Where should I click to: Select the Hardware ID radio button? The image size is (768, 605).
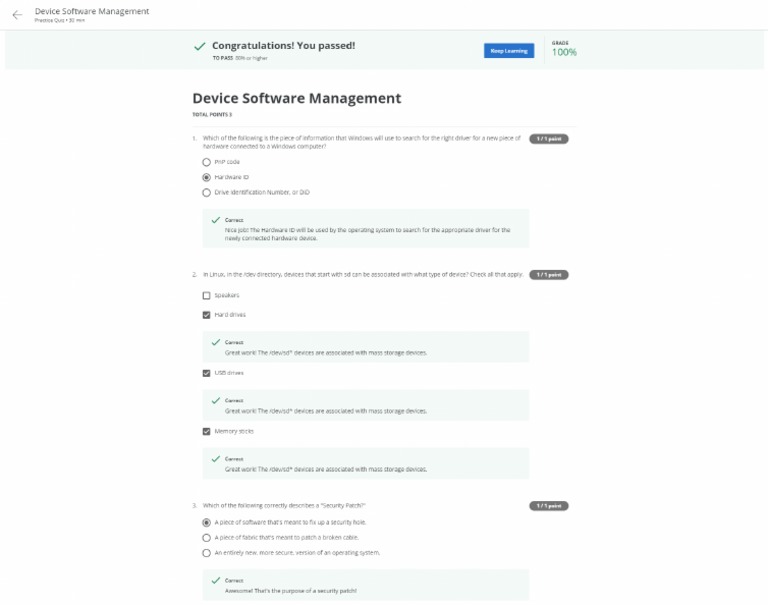(x=207, y=177)
